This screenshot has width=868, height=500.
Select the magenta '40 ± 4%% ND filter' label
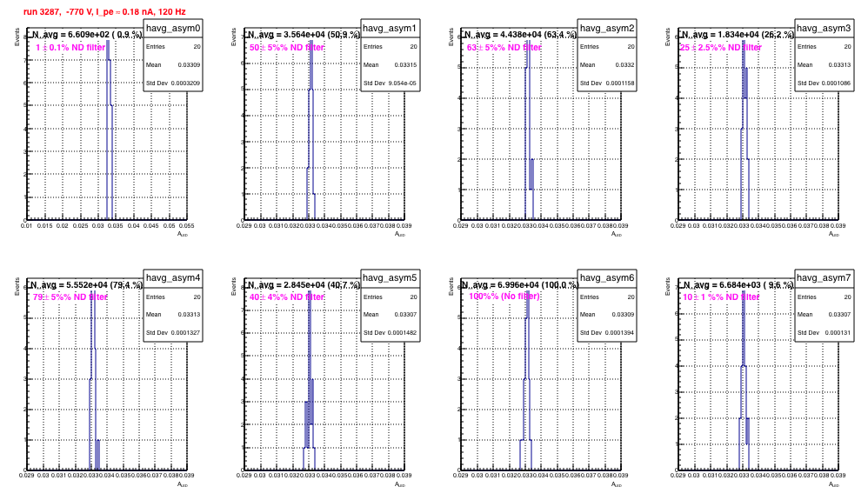point(287,297)
